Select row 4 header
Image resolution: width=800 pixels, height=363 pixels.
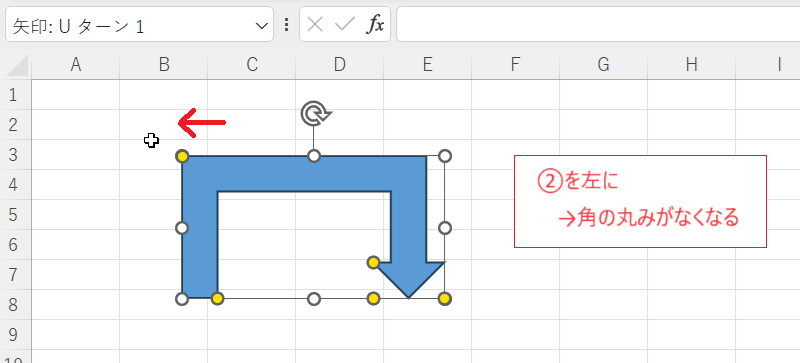pos(15,185)
